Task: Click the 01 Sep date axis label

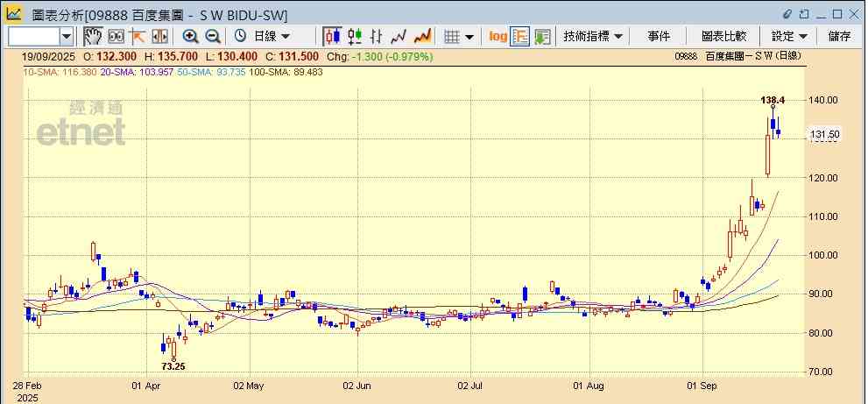Action: (x=702, y=386)
